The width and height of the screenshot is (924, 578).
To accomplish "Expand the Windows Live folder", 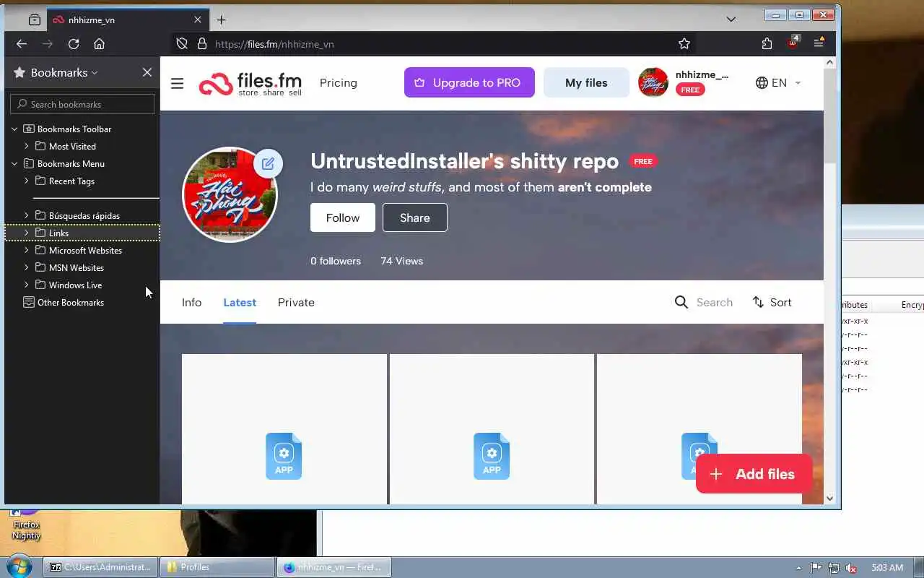I will [26, 285].
